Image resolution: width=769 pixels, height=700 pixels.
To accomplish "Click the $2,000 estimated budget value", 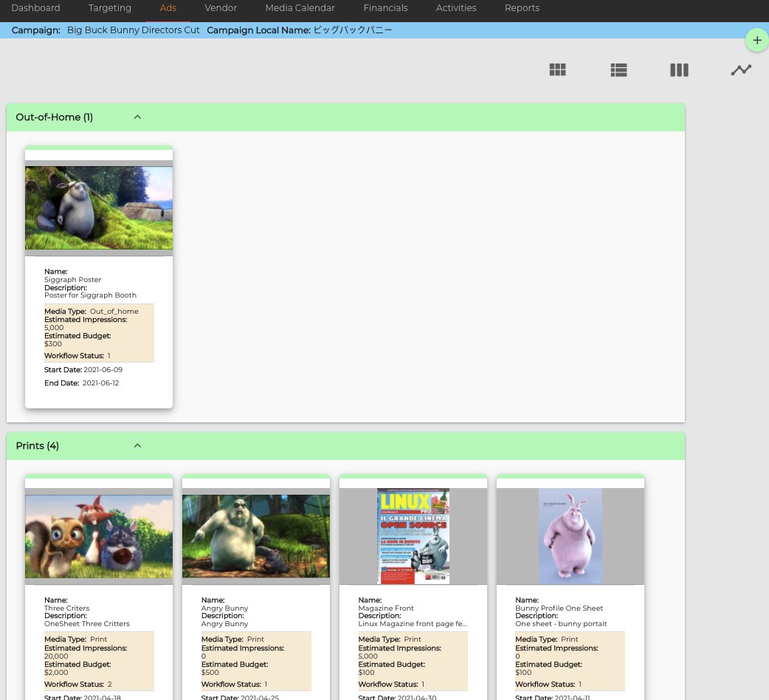I will [x=56, y=673].
